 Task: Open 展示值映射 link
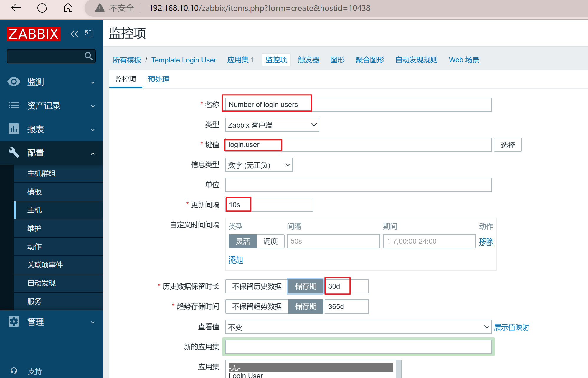511,327
